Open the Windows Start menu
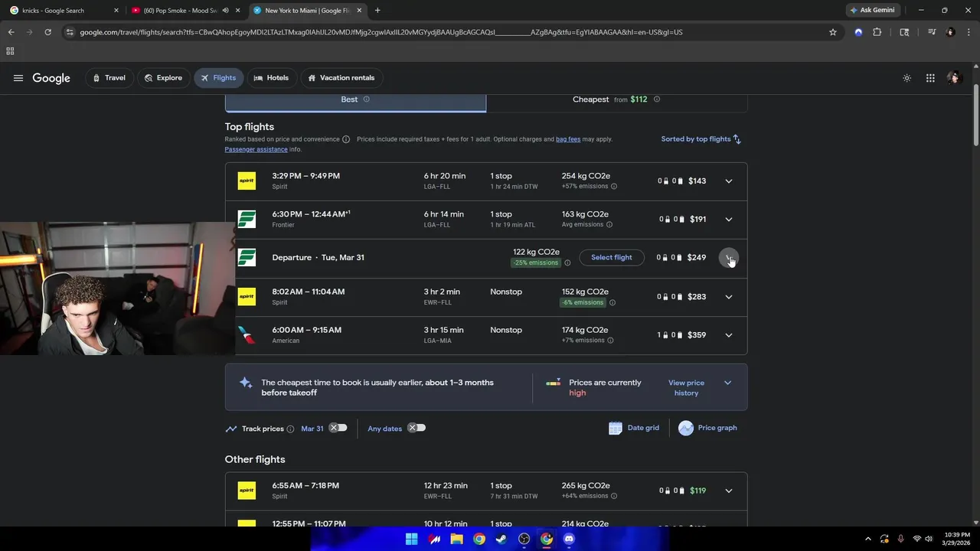980x551 pixels. (412, 539)
